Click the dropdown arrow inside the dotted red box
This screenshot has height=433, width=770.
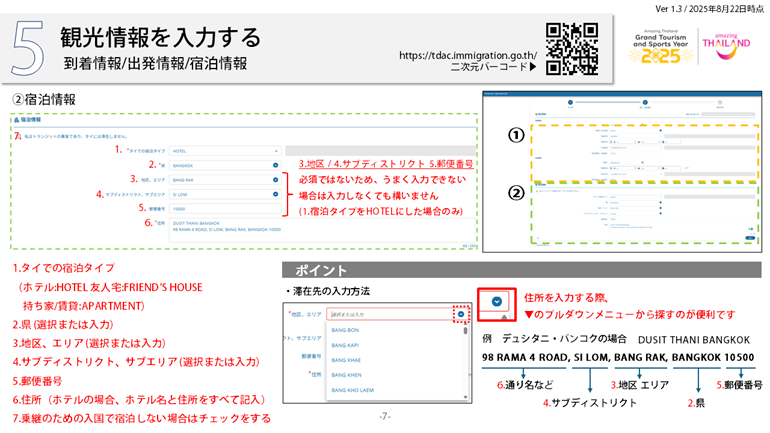pyautogui.click(x=461, y=314)
